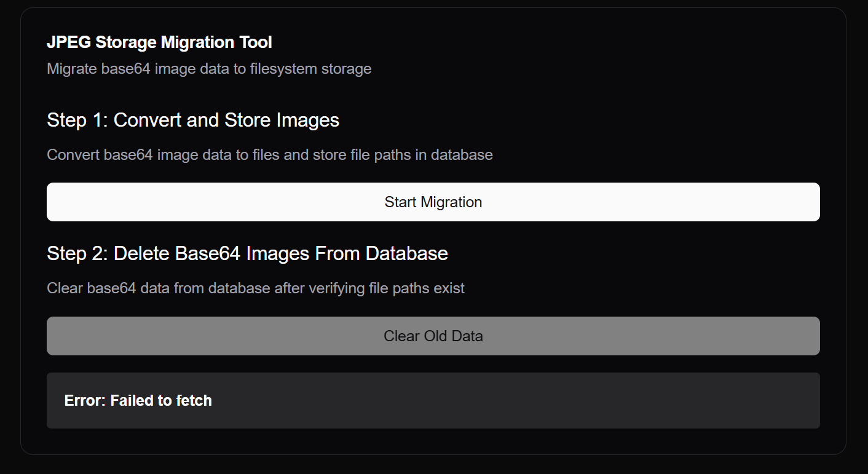Click the Step 1 description about file paths

point(269,154)
